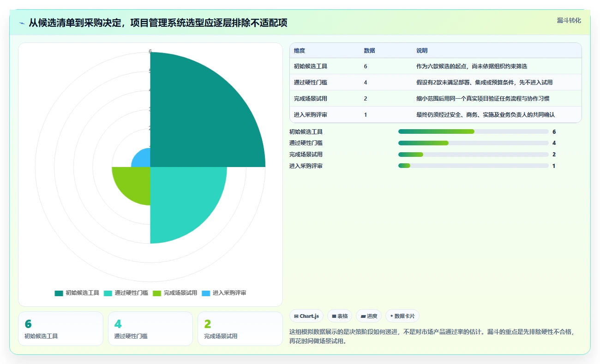Screen dimensions: 600x364
Task: Click the icon inside 进度 chip
Action: point(363,316)
